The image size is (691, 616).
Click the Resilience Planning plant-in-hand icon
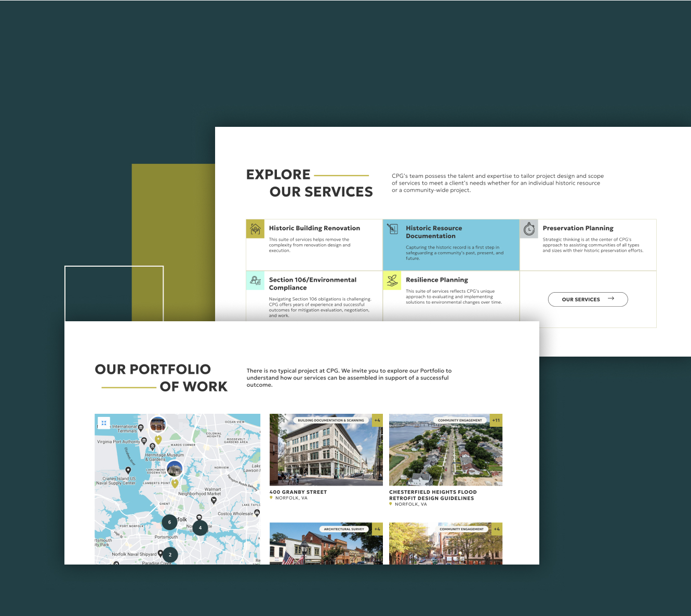click(392, 280)
